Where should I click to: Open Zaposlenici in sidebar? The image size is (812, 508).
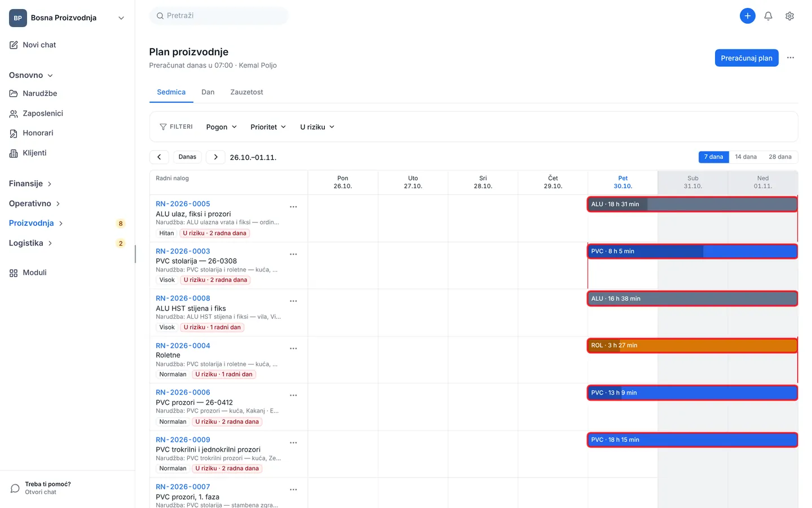coord(36,113)
